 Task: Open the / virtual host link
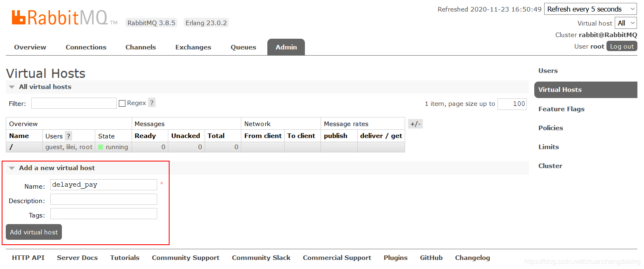[11, 147]
